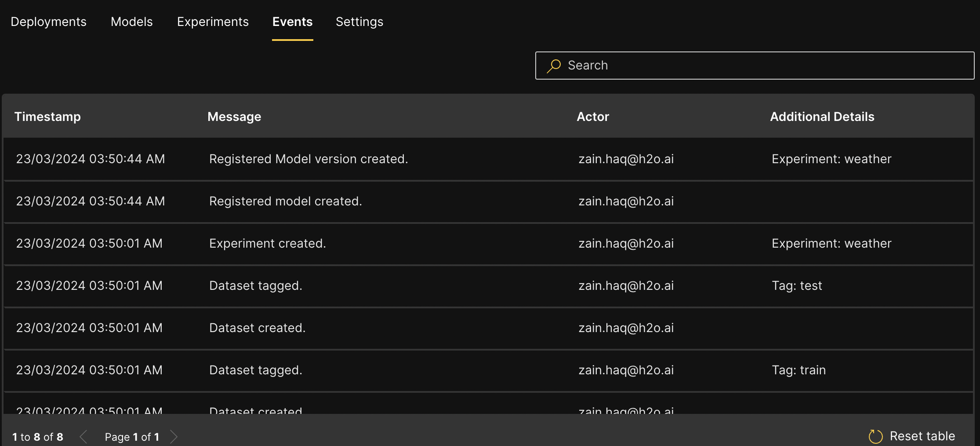Click 'Dataset tagged.' in the Tag: train row
The width and height of the screenshot is (980, 446).
tap(256, 370)
